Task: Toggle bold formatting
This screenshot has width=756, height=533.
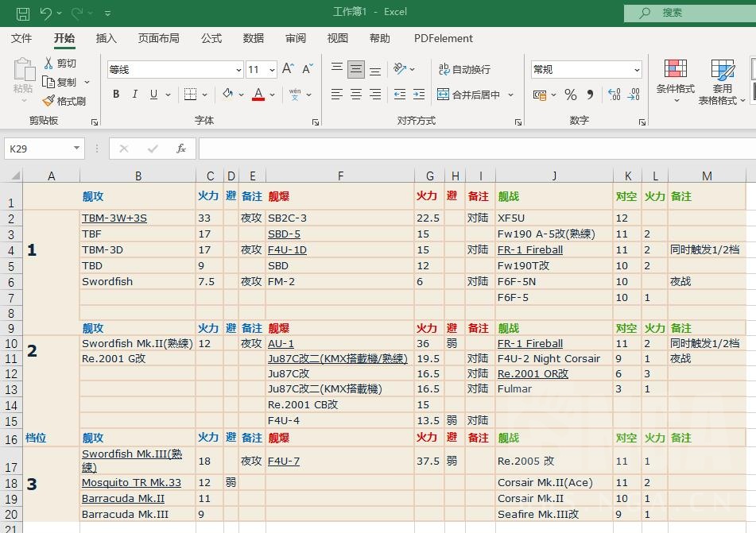Action: pyautogui.click(x=116, y=95)
